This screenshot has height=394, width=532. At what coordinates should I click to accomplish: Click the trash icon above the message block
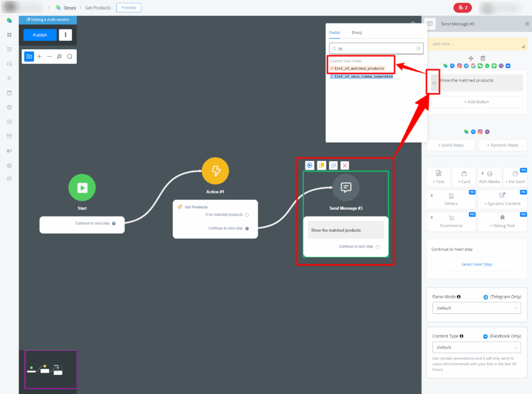pyautogui.click(x=483, y=58)
